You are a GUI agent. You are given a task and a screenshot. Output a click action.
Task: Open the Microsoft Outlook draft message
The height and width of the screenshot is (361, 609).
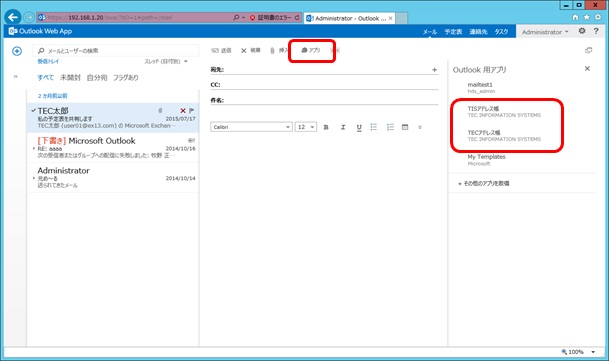(113, 148)
